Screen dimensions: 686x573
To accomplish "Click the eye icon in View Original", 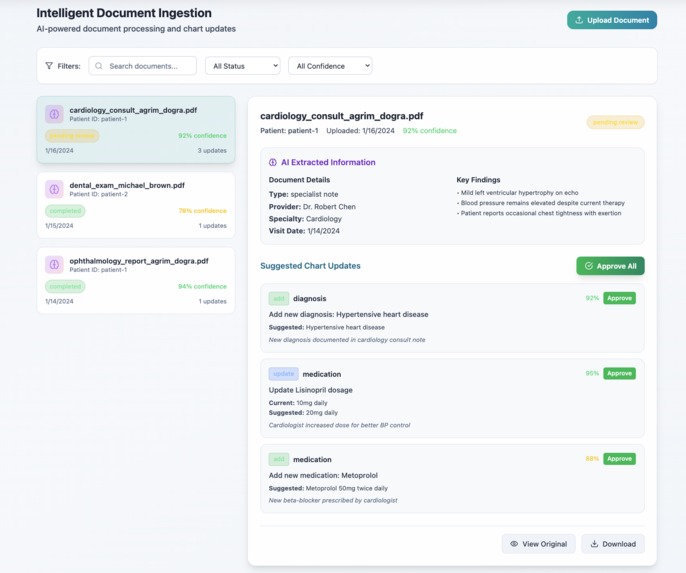I will [514, 544].
